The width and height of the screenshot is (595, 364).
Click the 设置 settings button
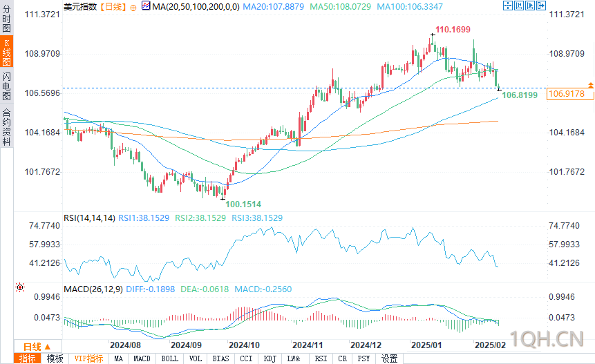click(x=389, y=358)
